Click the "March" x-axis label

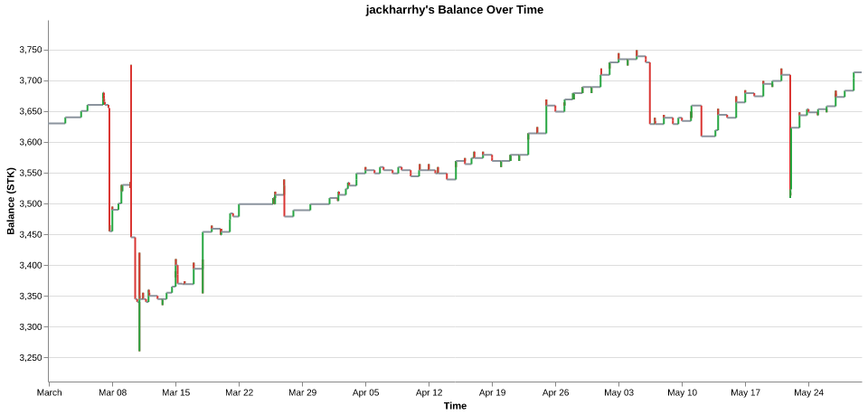coord(49,393)
